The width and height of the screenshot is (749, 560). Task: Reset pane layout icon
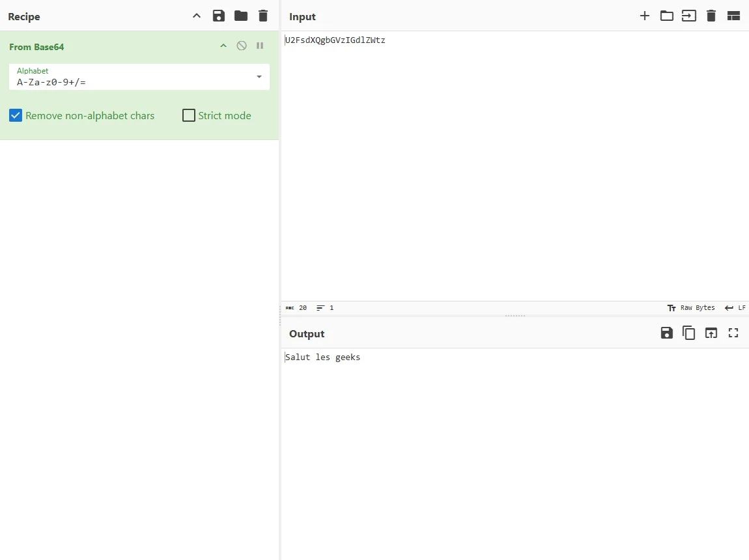tap(733, 16)
